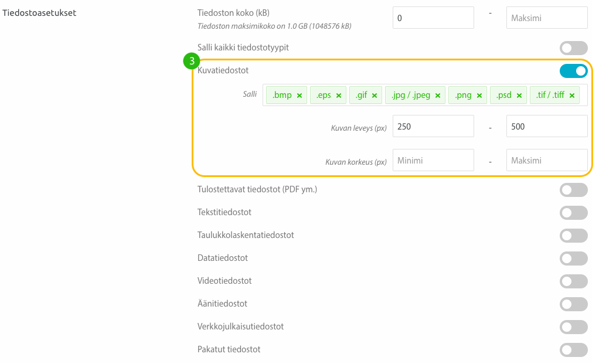The width and height of the screenshot is (599, 364).
Task: Click Kuvan korkeus Minimi field
Action: click(x=433, y=160)
